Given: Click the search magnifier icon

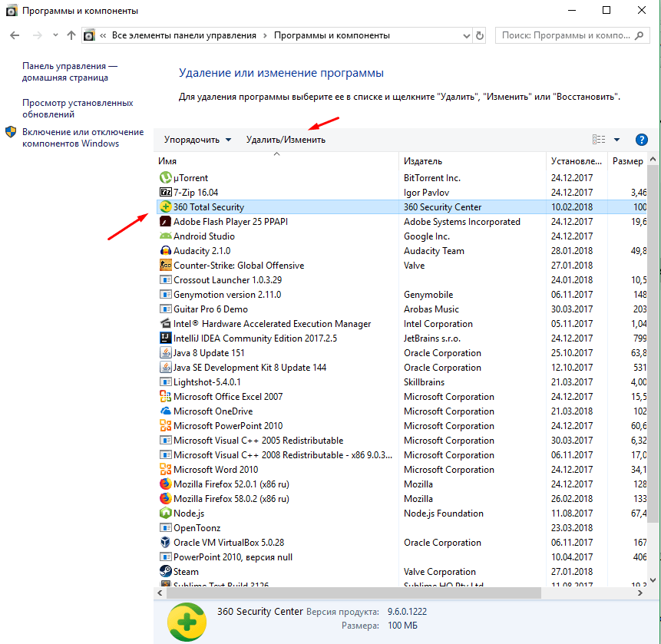Looking at the screenshot, I should click(x=640, y=35).
